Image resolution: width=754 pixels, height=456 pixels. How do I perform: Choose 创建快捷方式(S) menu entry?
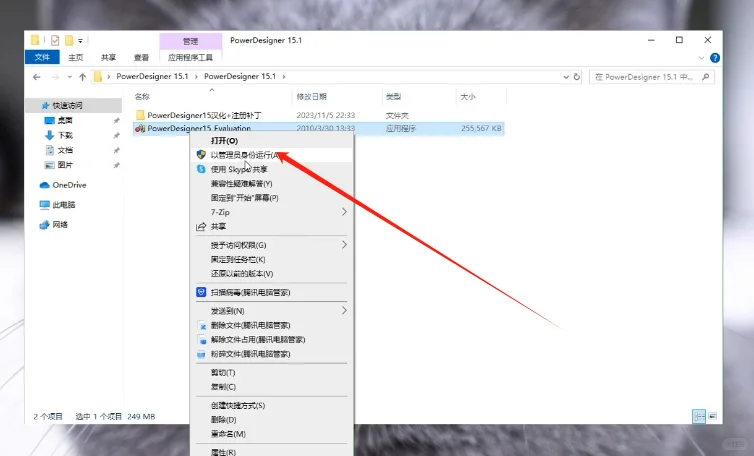272,405
